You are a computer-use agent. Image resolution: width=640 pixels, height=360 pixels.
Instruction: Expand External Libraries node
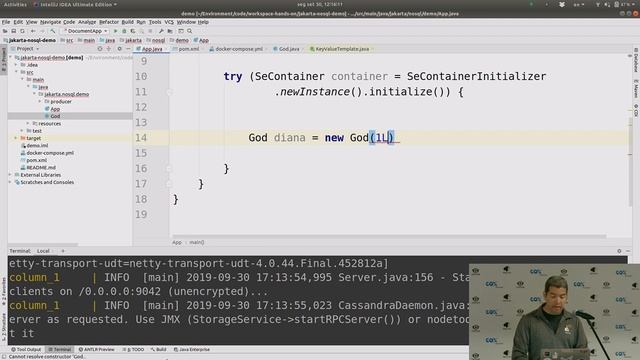point(11,175)
